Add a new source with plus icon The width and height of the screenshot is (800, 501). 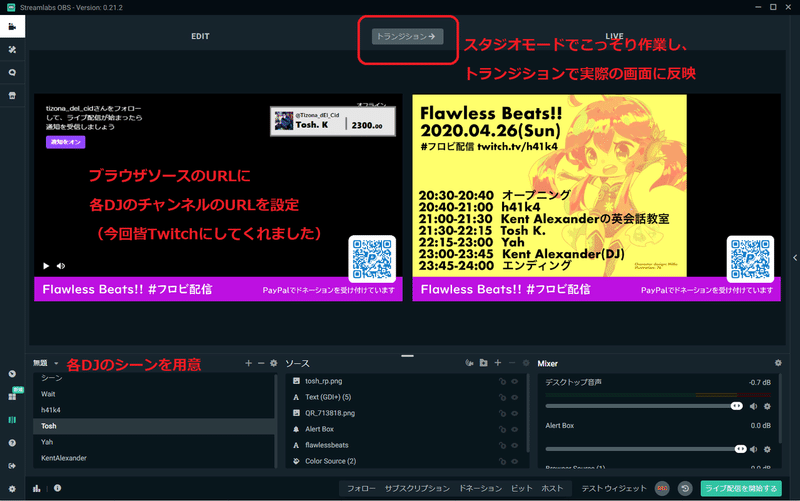pos(498,363)
